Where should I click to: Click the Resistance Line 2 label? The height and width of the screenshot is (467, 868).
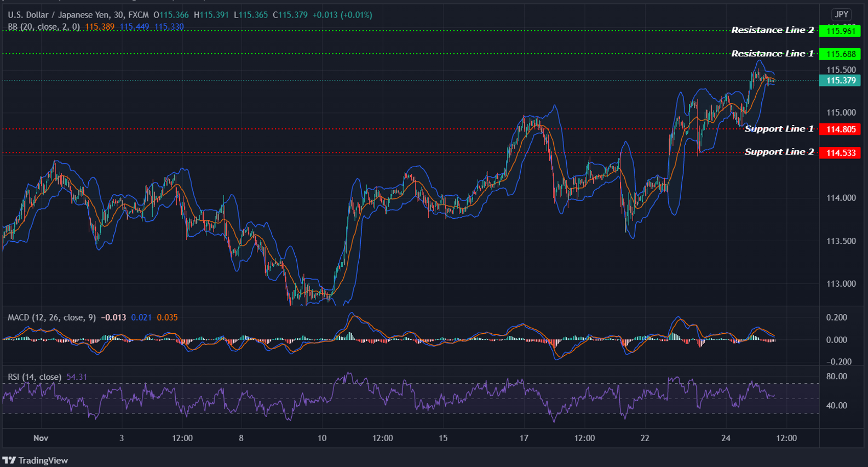[773, 30]
